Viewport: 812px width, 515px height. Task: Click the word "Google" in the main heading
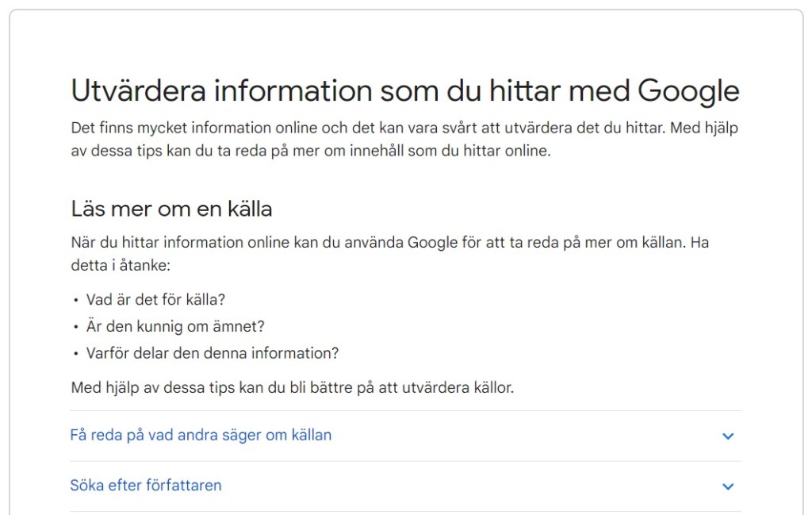coord(688,91)
